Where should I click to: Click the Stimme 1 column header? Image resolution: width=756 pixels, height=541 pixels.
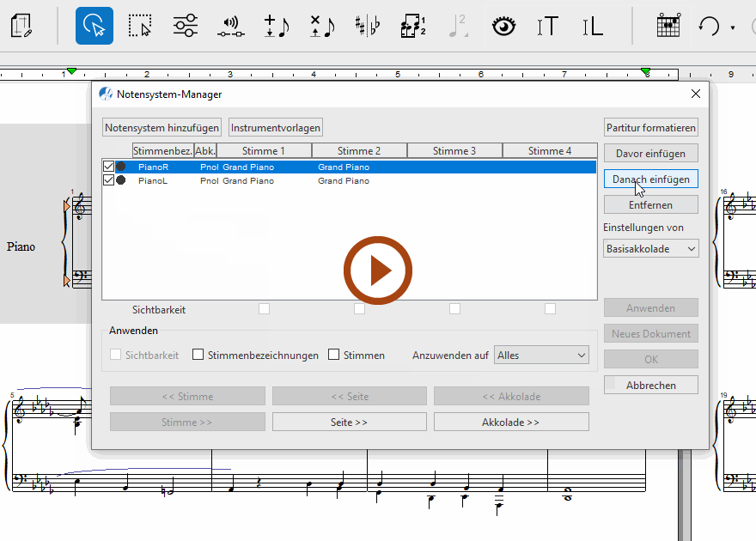pos(265,151)
